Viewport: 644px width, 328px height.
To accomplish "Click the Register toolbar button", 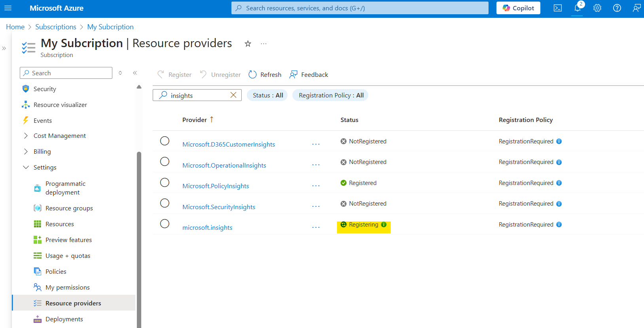I will 174,74.
